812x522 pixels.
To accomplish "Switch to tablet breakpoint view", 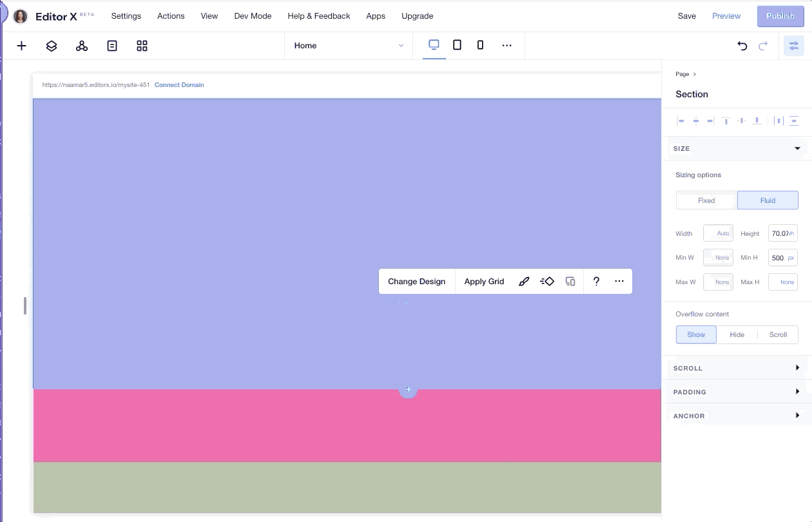I will (458, 45).
